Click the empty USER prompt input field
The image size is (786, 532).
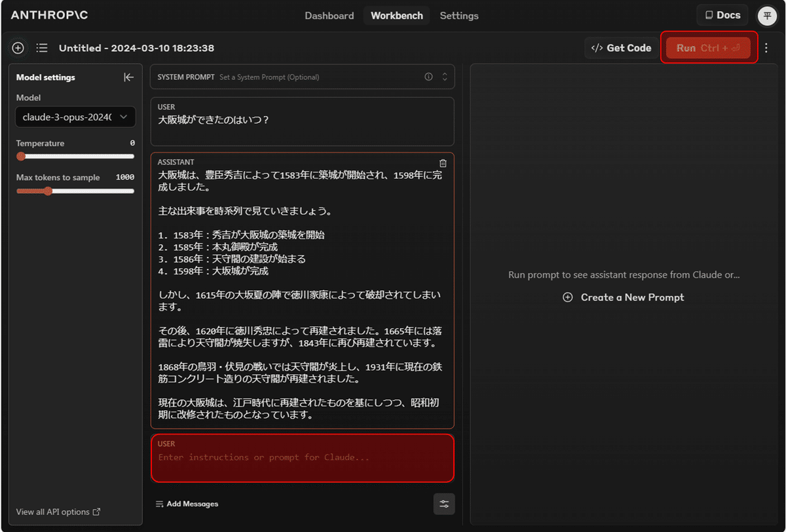(303, 458)
